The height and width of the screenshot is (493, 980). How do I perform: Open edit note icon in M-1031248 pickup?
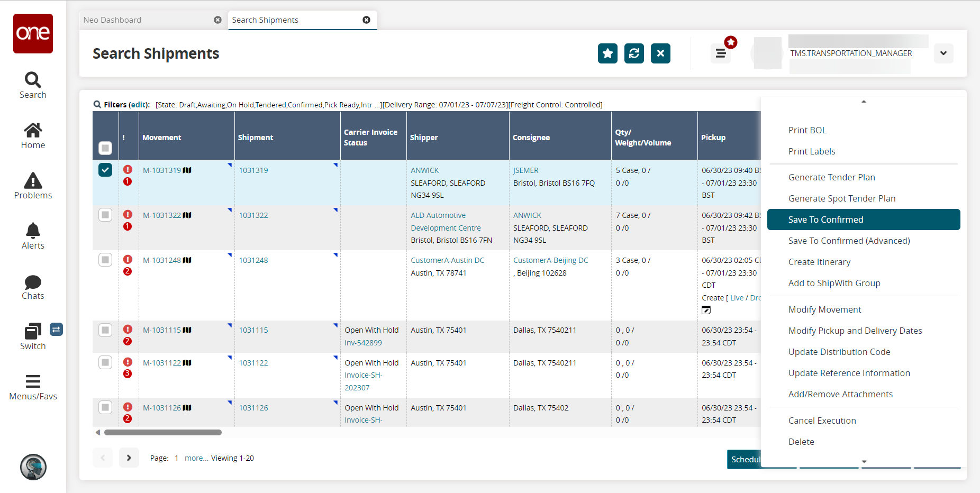coord(706,310)
